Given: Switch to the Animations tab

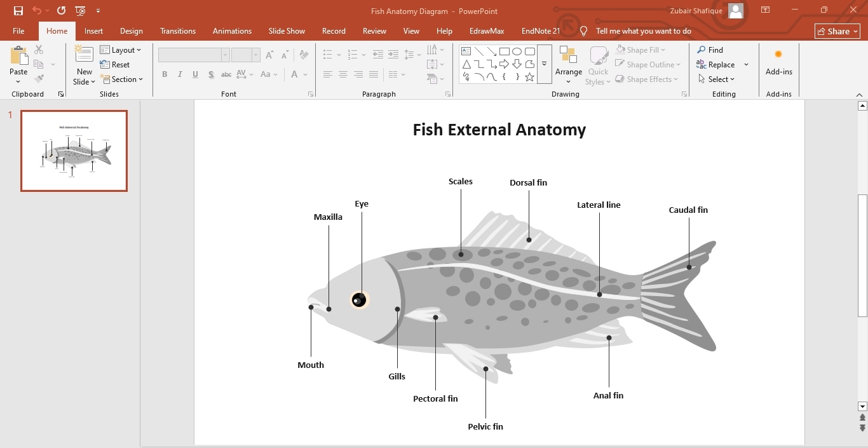Looking at the screenshot, I should [x=232, y=31].
